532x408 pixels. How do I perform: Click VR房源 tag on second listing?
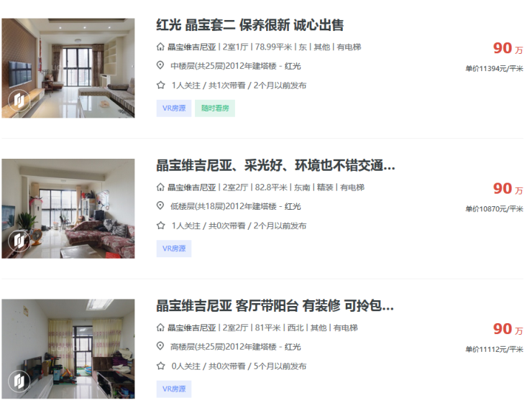coord(174,249)
